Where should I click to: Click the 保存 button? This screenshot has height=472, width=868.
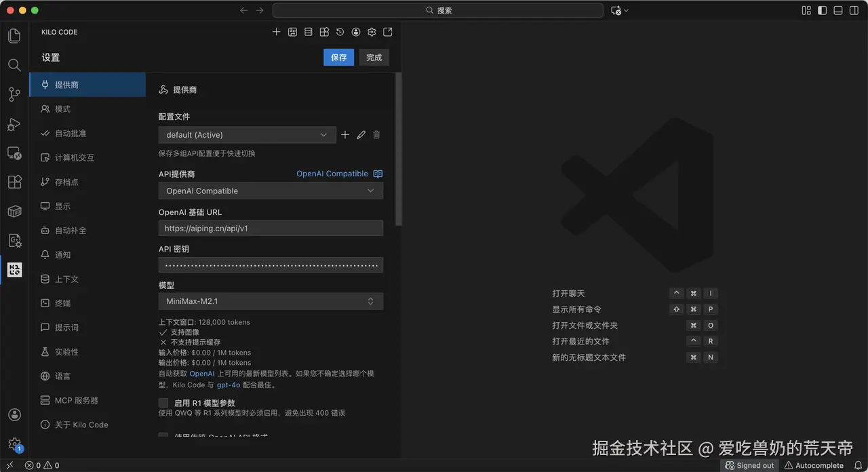tap(338, 57)
